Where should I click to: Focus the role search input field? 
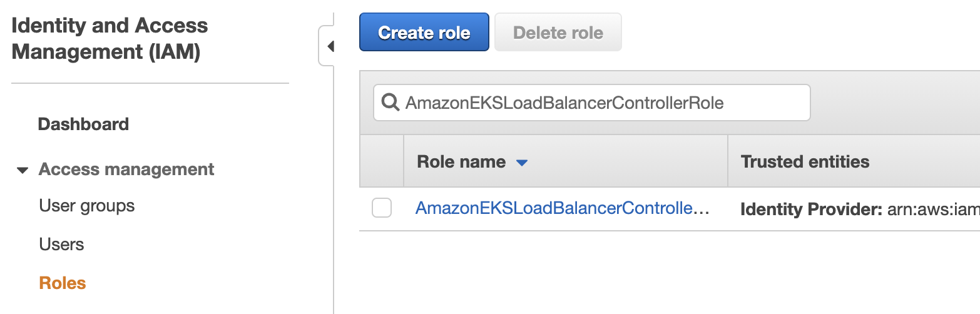click(x=592, y=103)
